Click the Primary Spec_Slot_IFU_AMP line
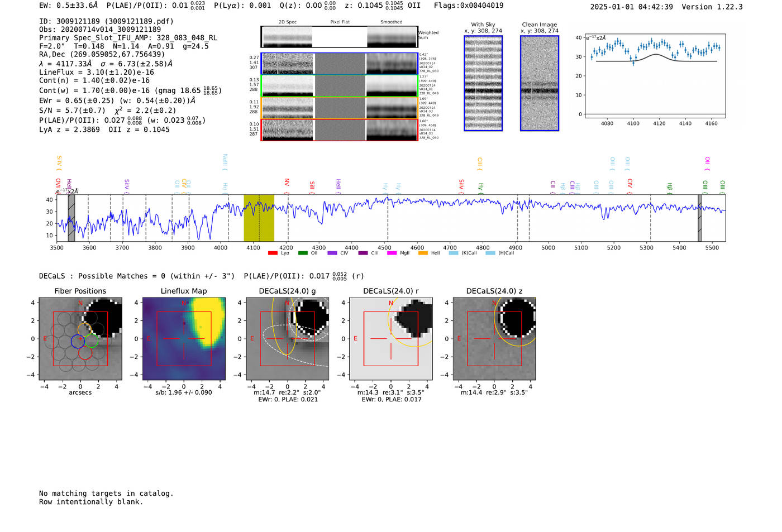782x532 pixels. 128,38
